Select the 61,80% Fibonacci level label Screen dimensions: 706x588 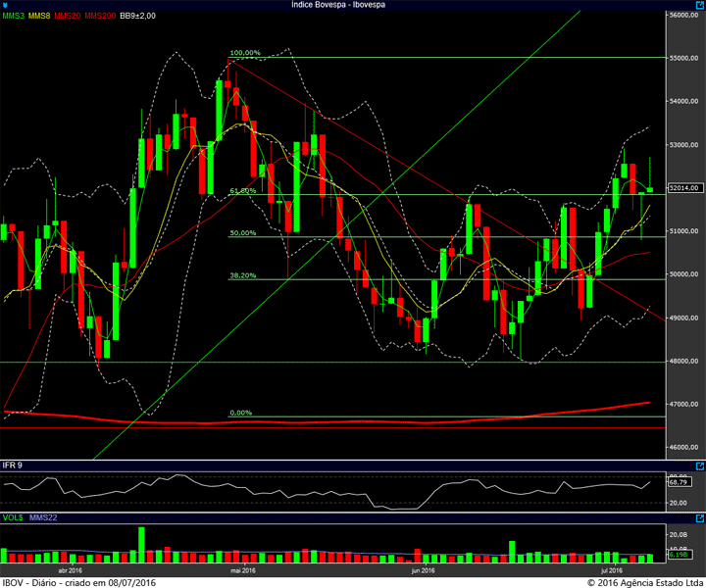[x=243, y=190]
